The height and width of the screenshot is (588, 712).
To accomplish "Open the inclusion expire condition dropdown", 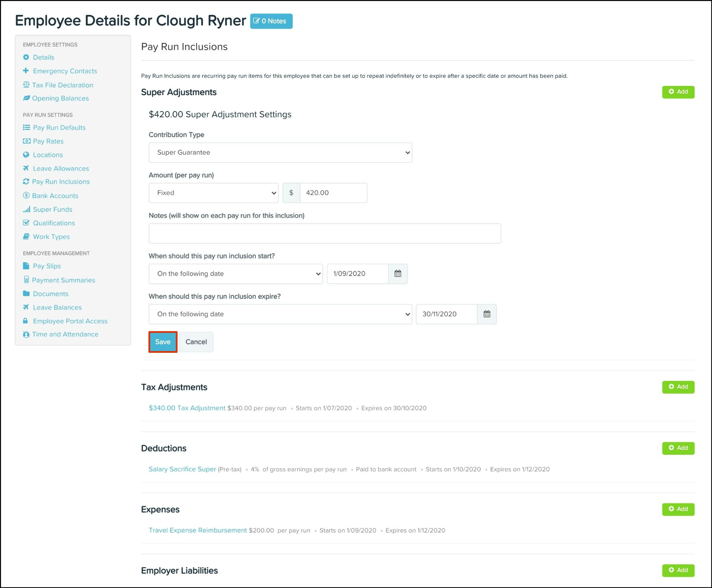I will point(280,314).
